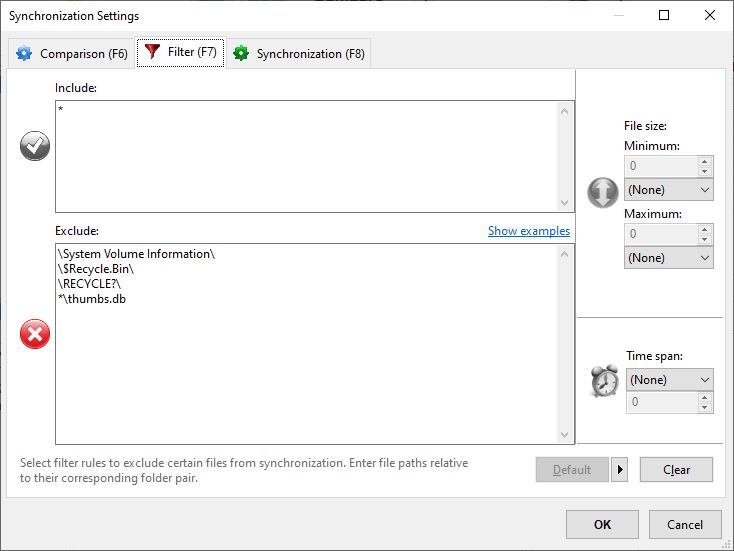Screen dimensions: 734x551
Task: Open the Comparison (F6) tab
Action: (70, 54)
